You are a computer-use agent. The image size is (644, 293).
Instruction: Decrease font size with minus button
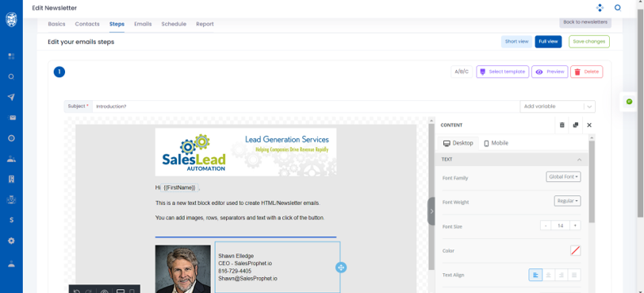(545, 226)
